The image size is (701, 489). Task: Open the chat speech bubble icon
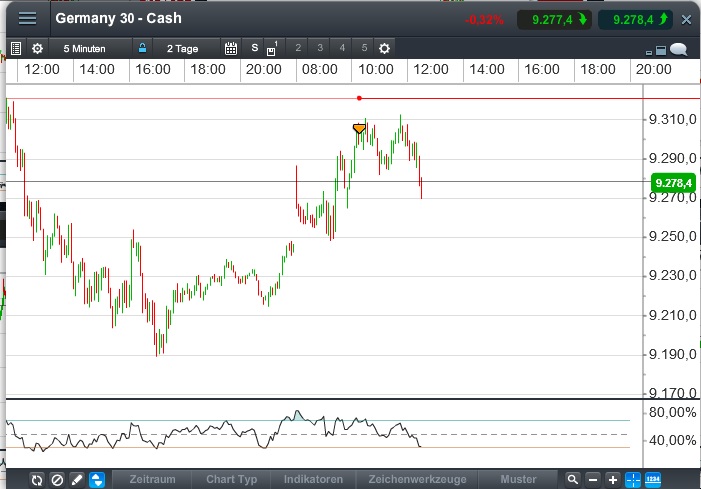[678, 49]
